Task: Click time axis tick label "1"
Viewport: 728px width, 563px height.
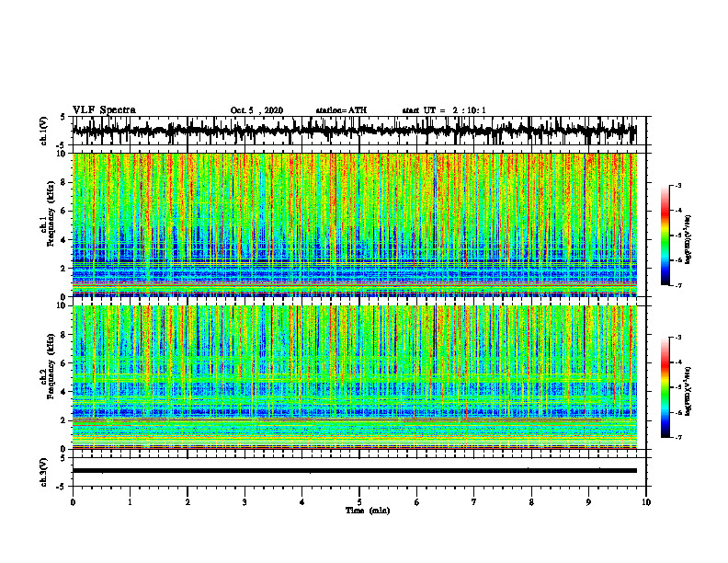Action: (x=130, y=502)
